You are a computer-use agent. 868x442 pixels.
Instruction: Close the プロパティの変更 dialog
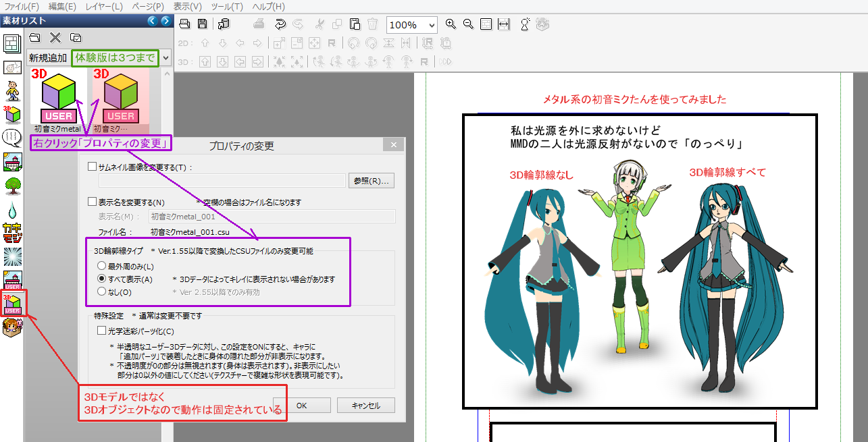pos(393,145)
